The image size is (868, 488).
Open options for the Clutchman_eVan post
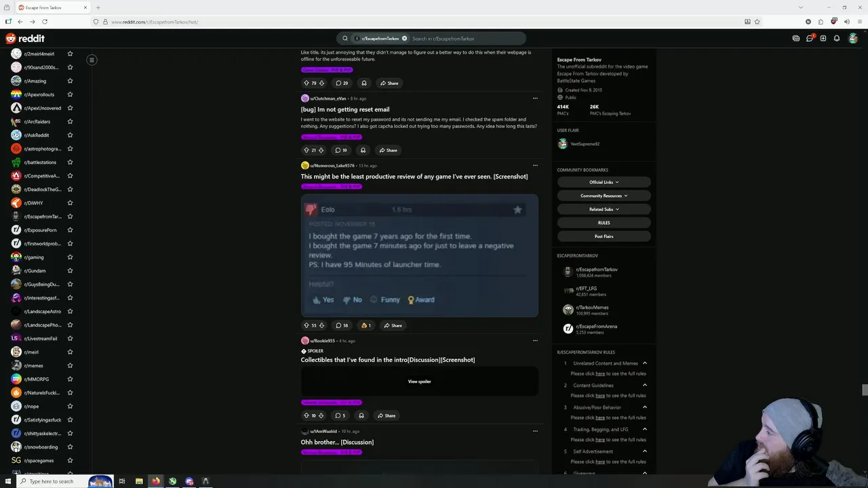pos(535,98)
